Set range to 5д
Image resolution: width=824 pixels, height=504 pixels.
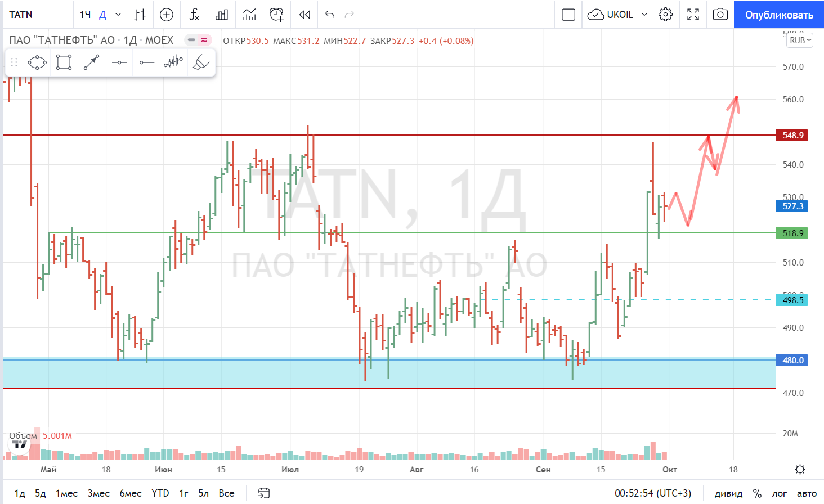(40, 493)
